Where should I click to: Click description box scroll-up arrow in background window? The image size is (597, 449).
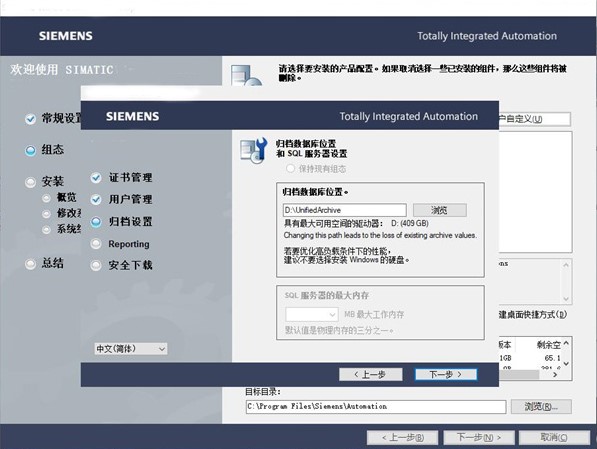point(566,265)
